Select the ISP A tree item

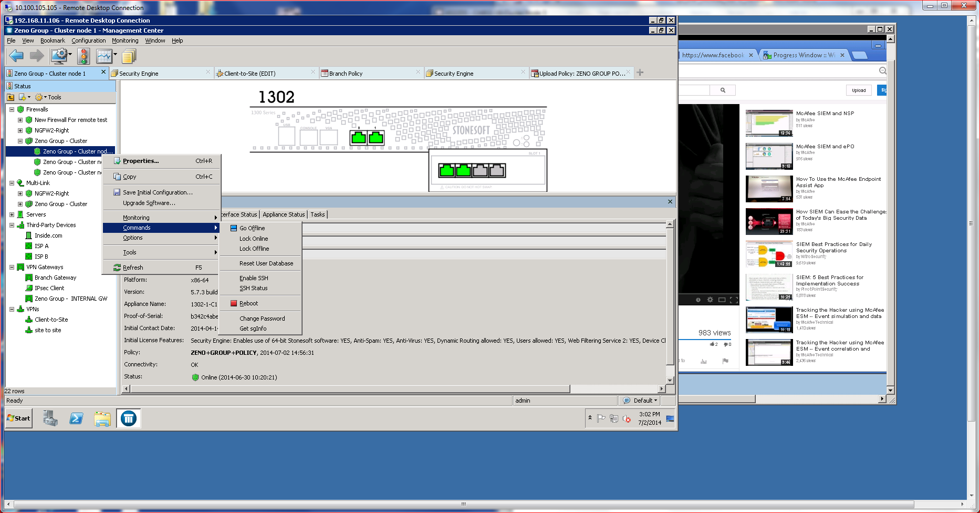(41, 246)
